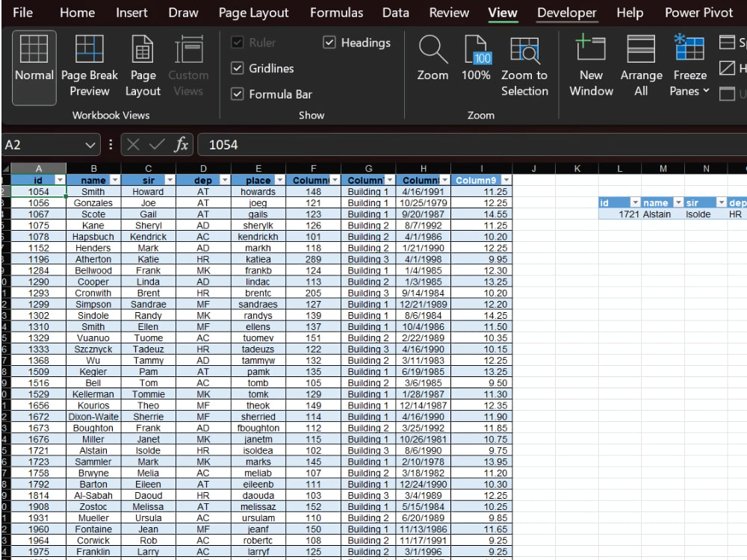Switch to Normal workbook view

(34, 68)
